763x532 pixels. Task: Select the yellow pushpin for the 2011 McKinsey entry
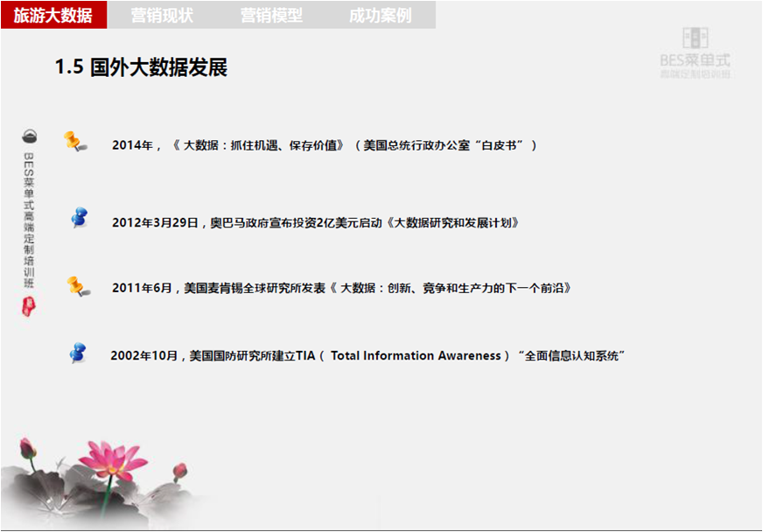[x=76, y=287]
